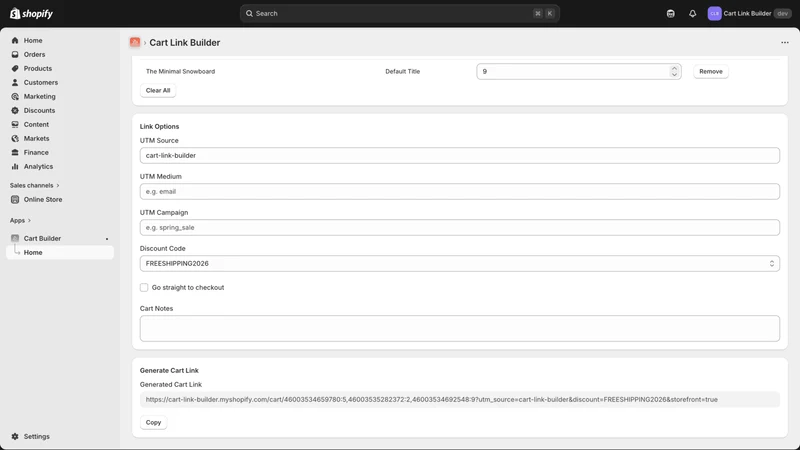Image resolution: width=800 pixels, height=450 pixels.
Task: Click the Cart Notes text area
Action: [460, 329]
